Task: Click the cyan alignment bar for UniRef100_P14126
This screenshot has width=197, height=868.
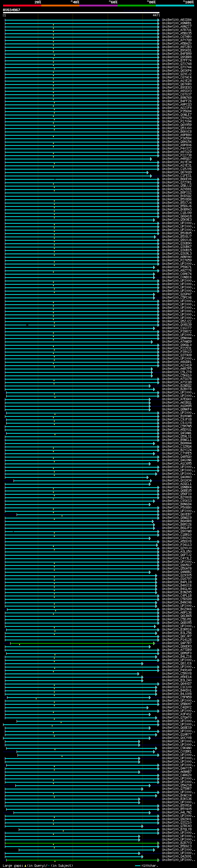Action: click(82, 640)
